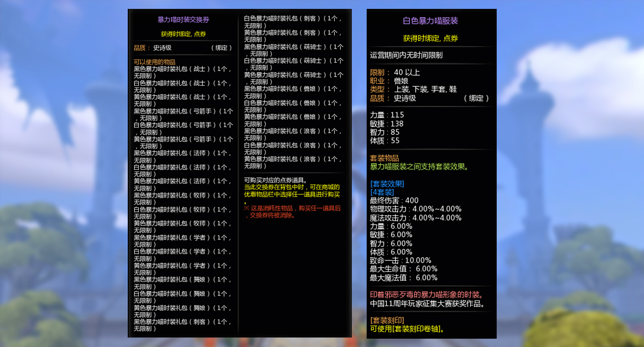Select 黑色暴力喵时装礼包（牧师）entry

[x=182, y=195]
